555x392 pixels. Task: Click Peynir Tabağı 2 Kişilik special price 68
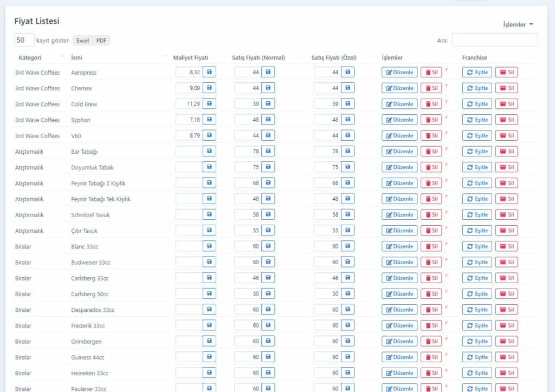pos(327,183)
